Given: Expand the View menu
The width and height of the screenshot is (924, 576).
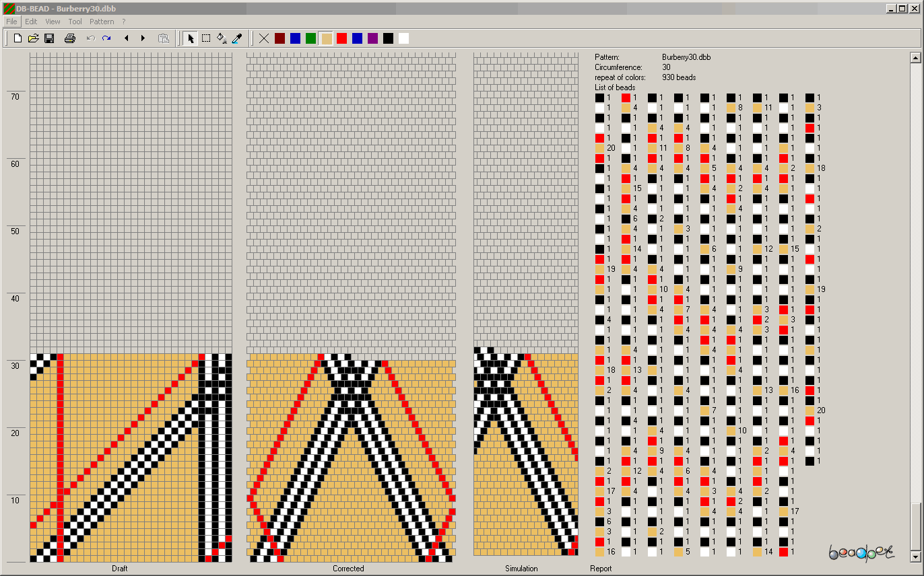Looking at the screenshot, I should point(53,22).
